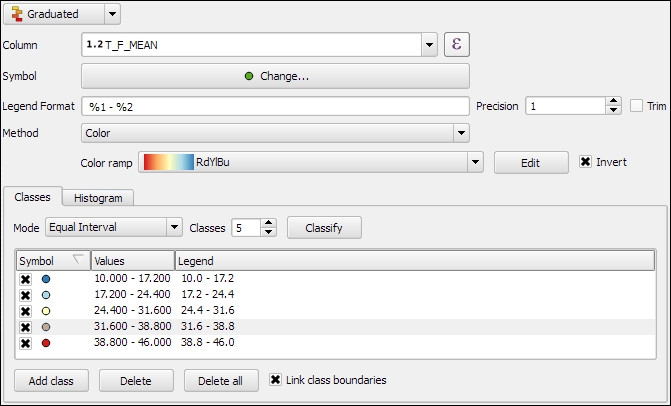This screenshot has height=406, width=671.
Task: Click the Precision value field
Action: pos(566,106)
